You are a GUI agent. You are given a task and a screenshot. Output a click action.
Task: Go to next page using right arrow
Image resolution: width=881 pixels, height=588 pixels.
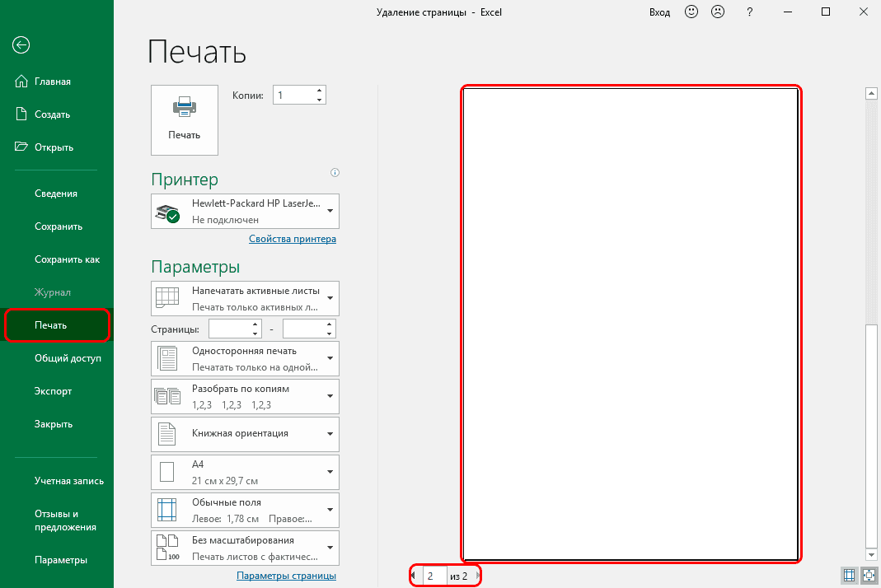(x=478, y=576)
